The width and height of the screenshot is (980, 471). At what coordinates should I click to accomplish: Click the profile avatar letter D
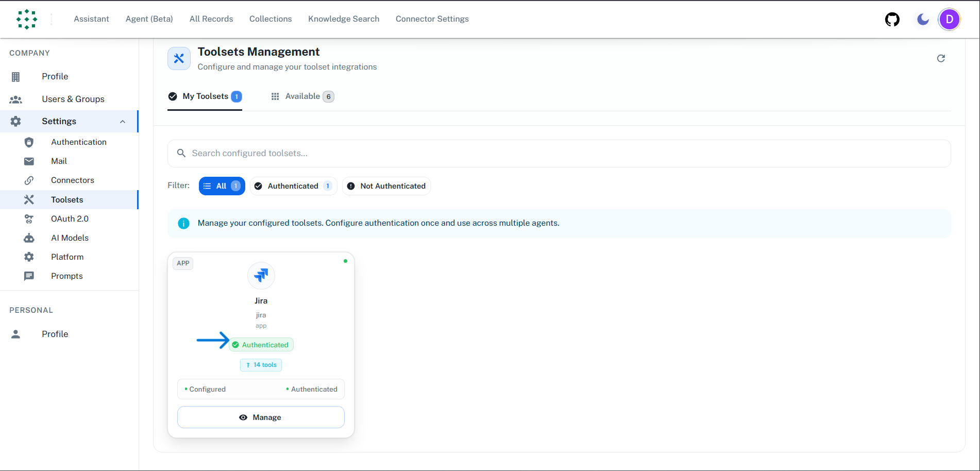click(x=949, y=20)
